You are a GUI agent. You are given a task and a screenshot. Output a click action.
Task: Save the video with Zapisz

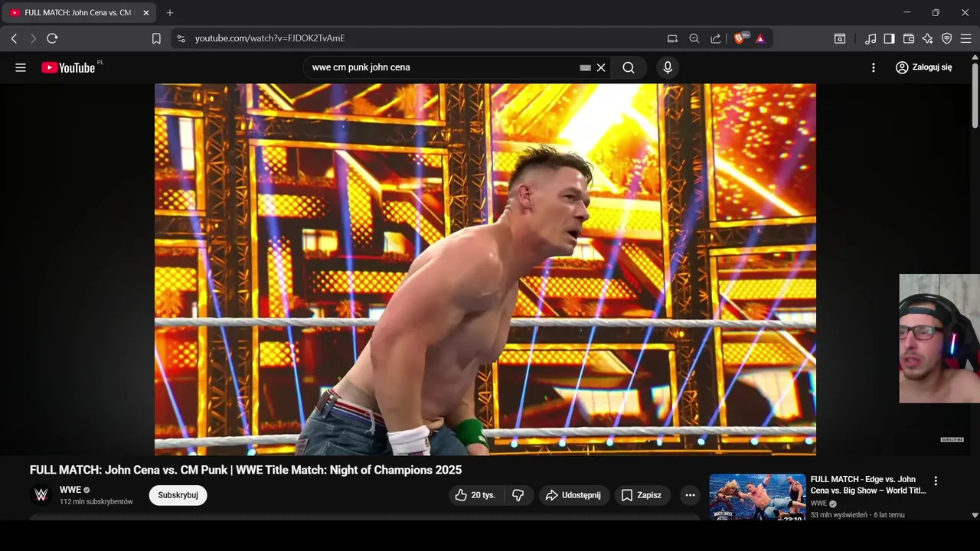642,495
